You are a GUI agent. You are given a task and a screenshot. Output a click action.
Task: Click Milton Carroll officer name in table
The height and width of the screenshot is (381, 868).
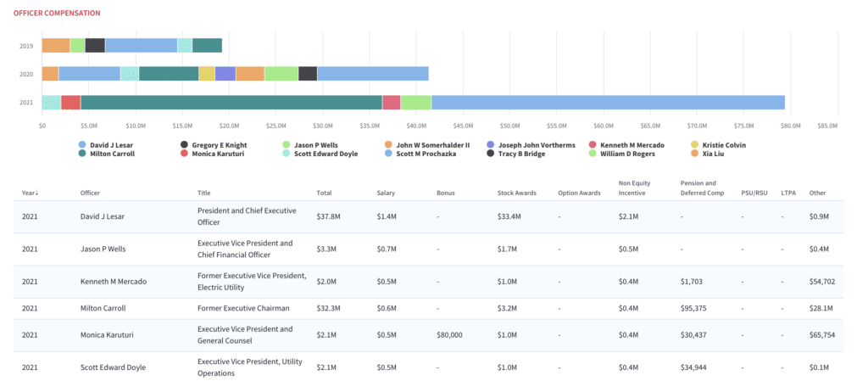coord(103,309)
